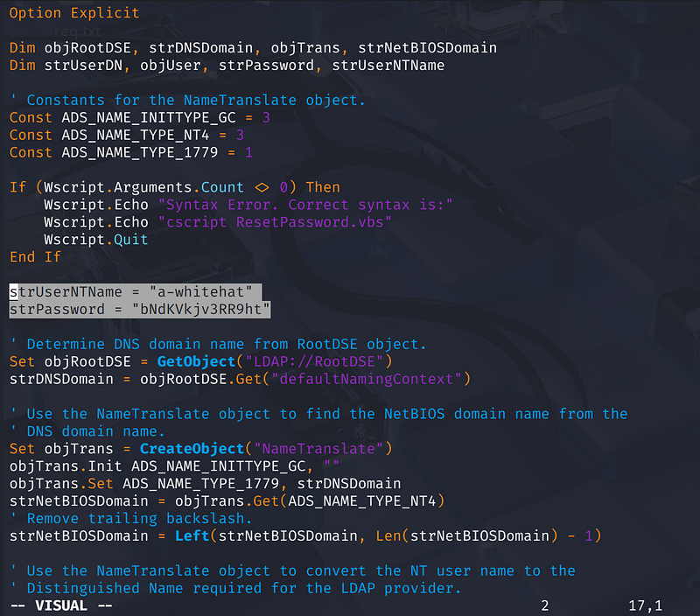Click the GetObject function call
The width and height of the screenshot is (700, 616).
(x=196, y=361)
